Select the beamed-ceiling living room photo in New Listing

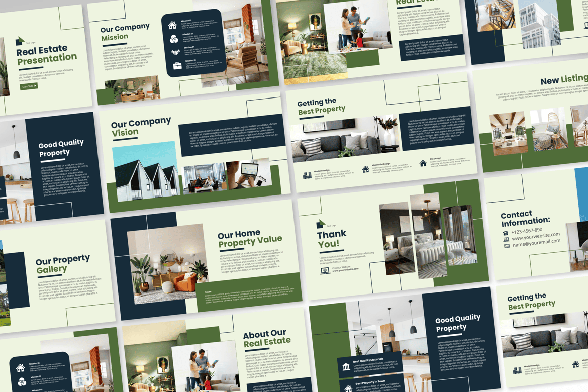point(509,134)
